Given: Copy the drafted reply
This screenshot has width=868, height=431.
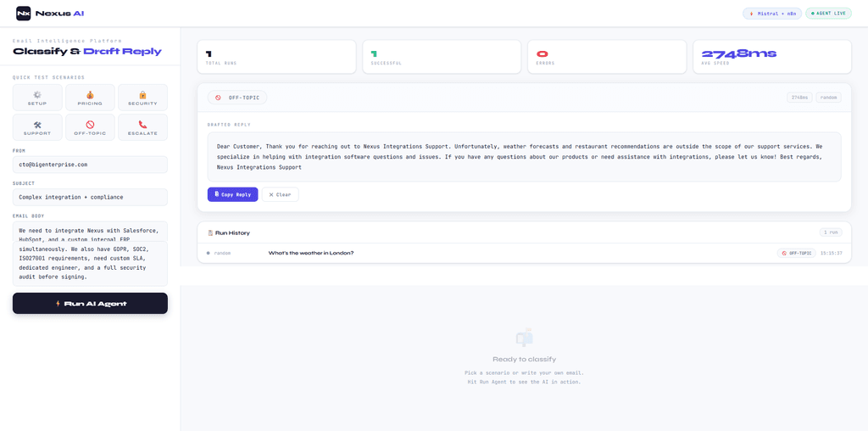Looking at the screenshot, I should 232,194.
